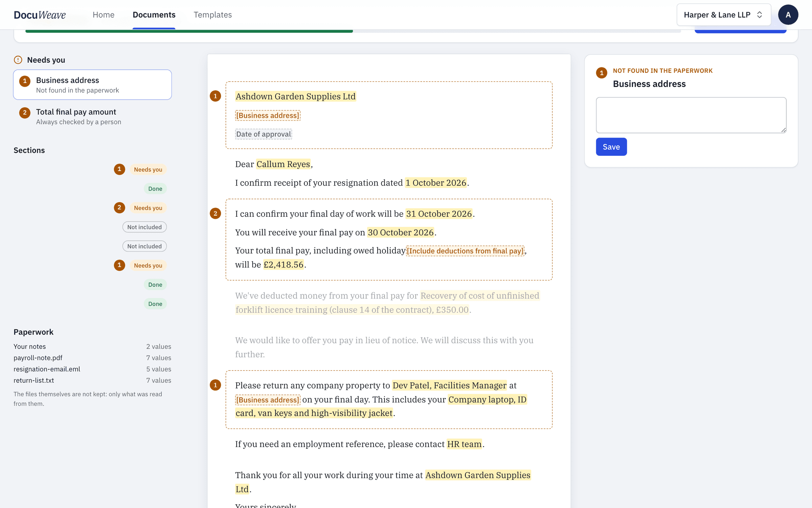This screenshot has width=812, height=508.
Task: Click the first Not included section badge
Action: (x=144, y=227)
